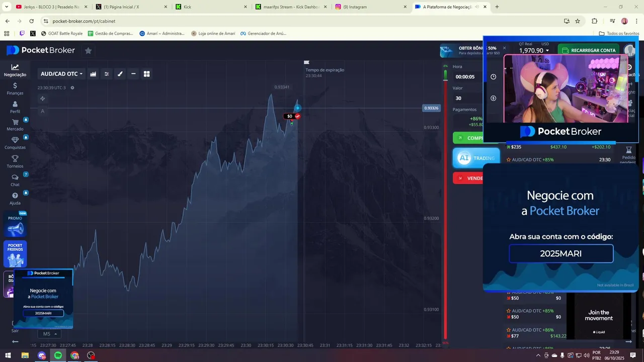Click the dollar icon beside Valor
The width and height of the screenshot is (644, 362).
493,98
